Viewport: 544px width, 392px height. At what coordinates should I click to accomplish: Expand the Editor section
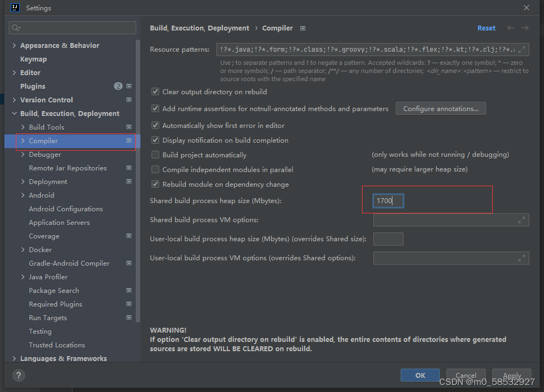(x=14, y=72)
